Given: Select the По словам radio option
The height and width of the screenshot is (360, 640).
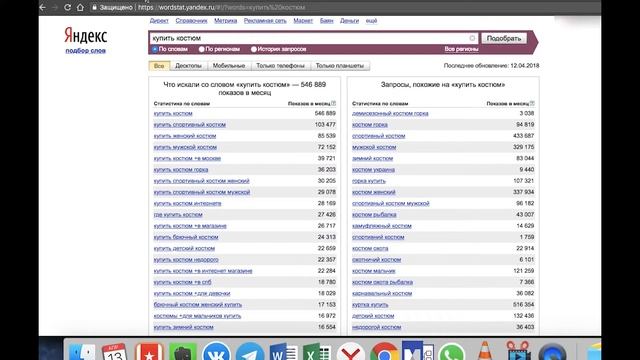Looking at the screenshot, I should point(155,49).
